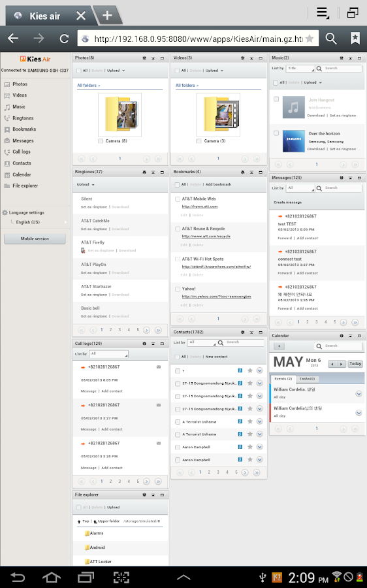
Task: Check the Camera (8) photos folder checkbox
Action: [x=101, y=141]
